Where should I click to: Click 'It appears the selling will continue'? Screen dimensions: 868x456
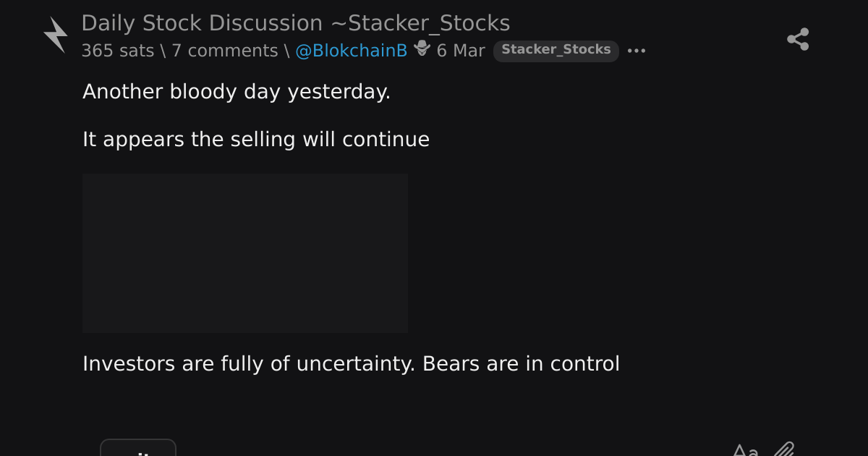(x=256, y=139)
